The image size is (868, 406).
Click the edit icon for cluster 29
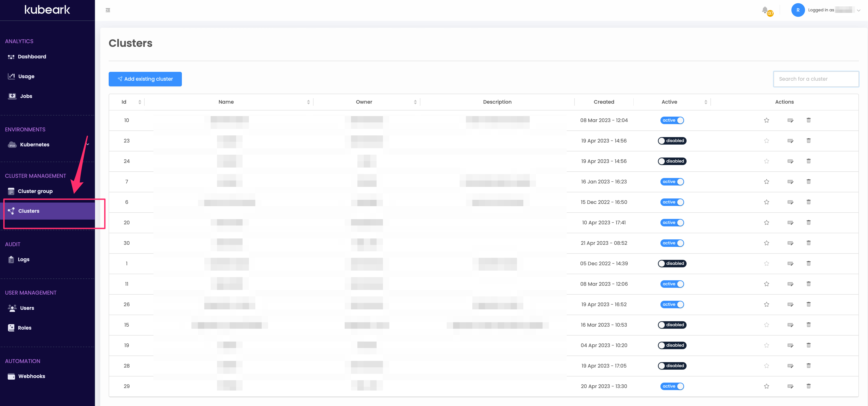pyautogui.click(x=790, y=386)
